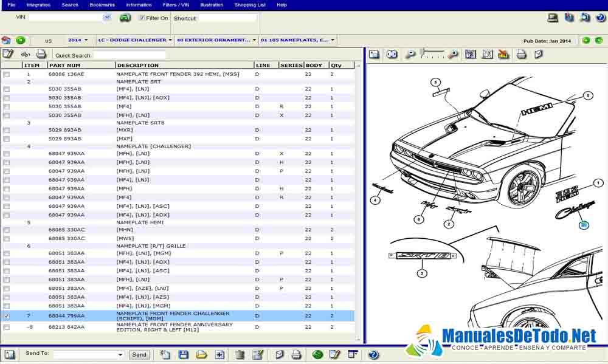Click the Quick Search field

(x=129, y=55)
